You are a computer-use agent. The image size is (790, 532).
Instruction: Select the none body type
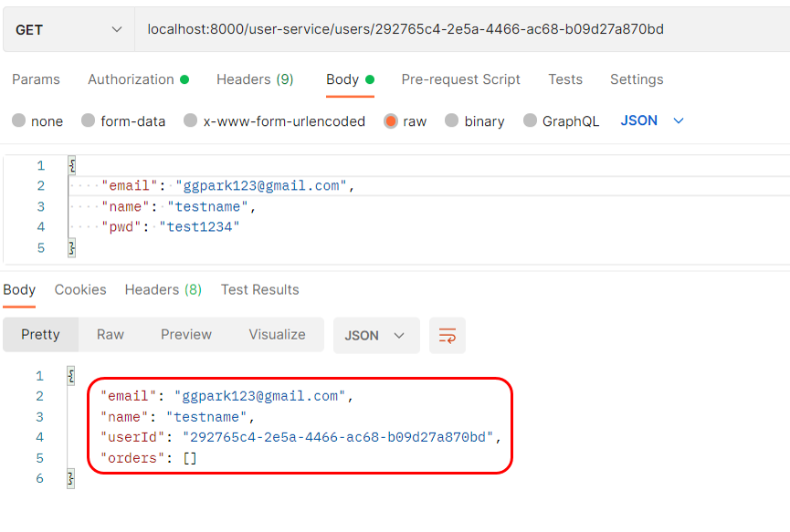click(x=37, y=120)
